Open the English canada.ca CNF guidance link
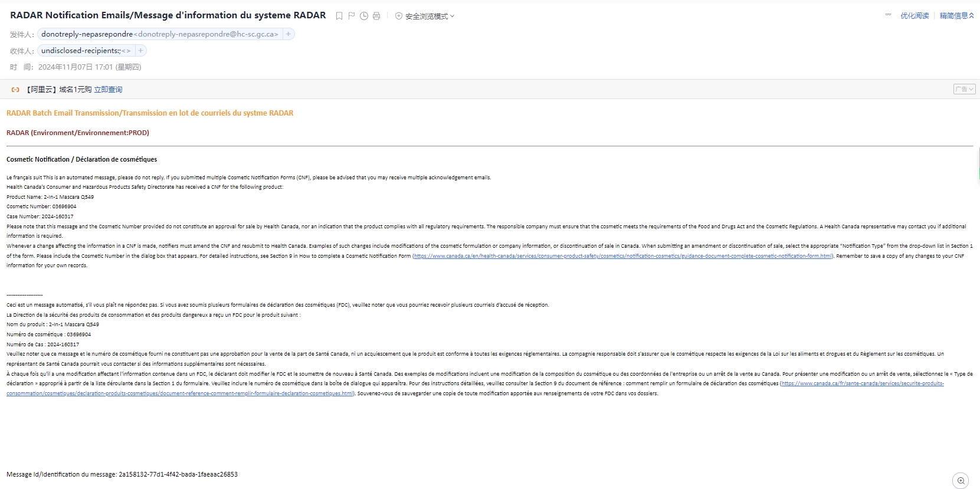Image resolution: width=980 pixels, height=489 pixels. pos(623,256)
